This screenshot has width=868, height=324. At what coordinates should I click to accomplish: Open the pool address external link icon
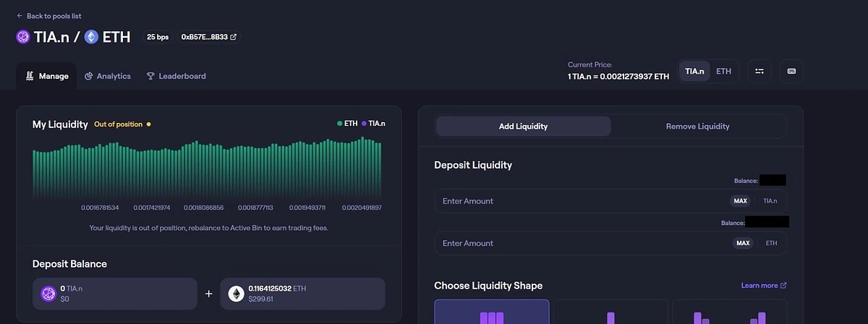point(233,37)
